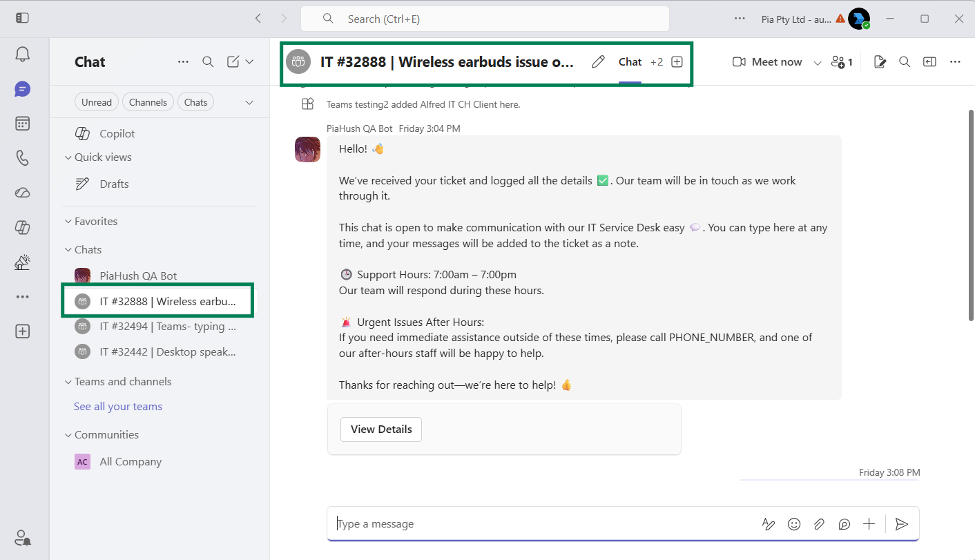Open the Calls phone icon
975x560 pixels.
22,158
